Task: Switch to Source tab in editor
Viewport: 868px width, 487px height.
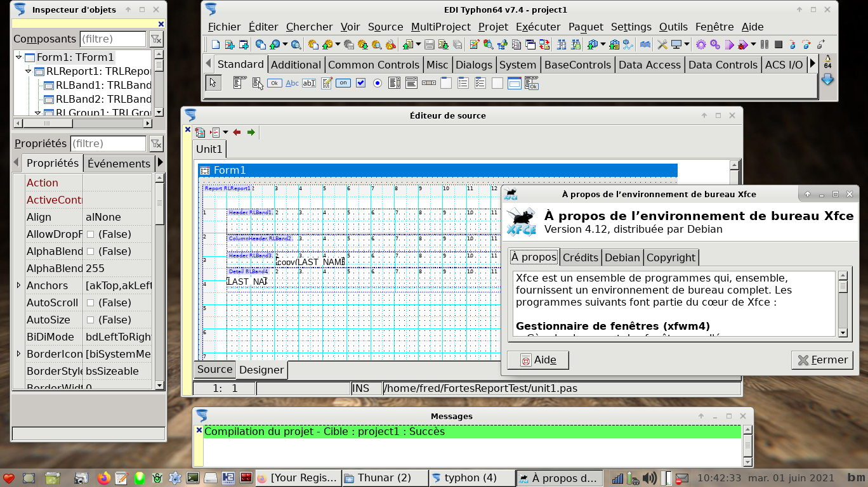Action: click(x=214, y=369)
